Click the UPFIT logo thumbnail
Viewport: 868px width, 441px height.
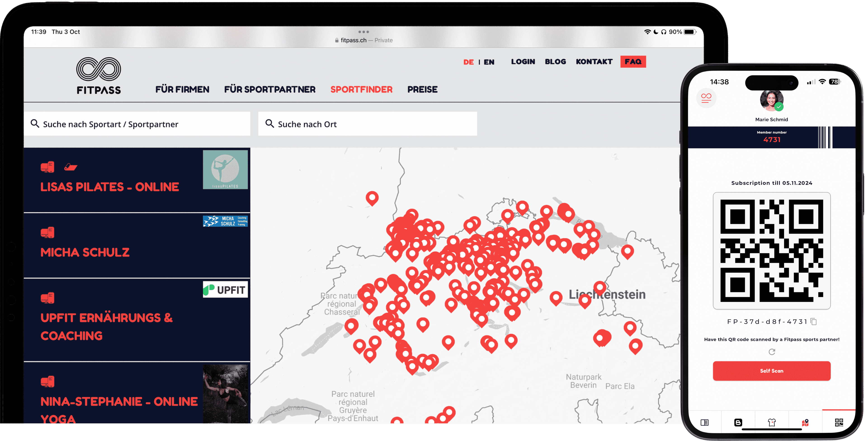pyautogui.click(x=225, y=290)
